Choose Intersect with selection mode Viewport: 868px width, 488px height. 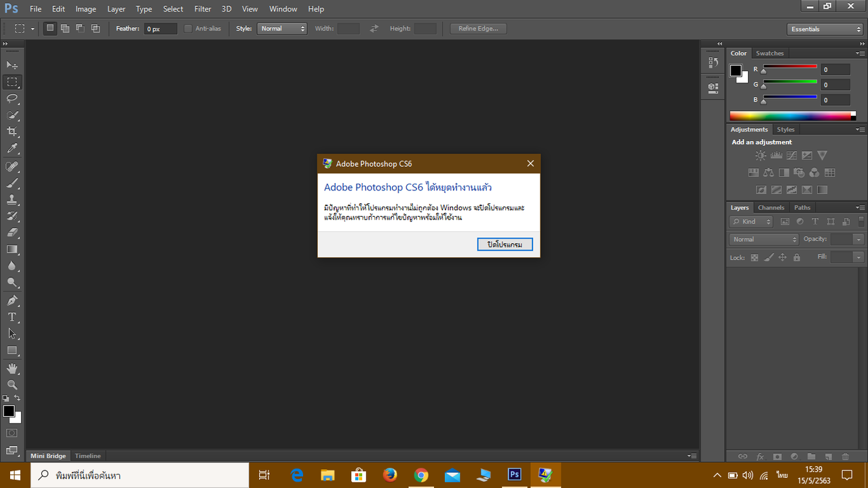[96, 28]
